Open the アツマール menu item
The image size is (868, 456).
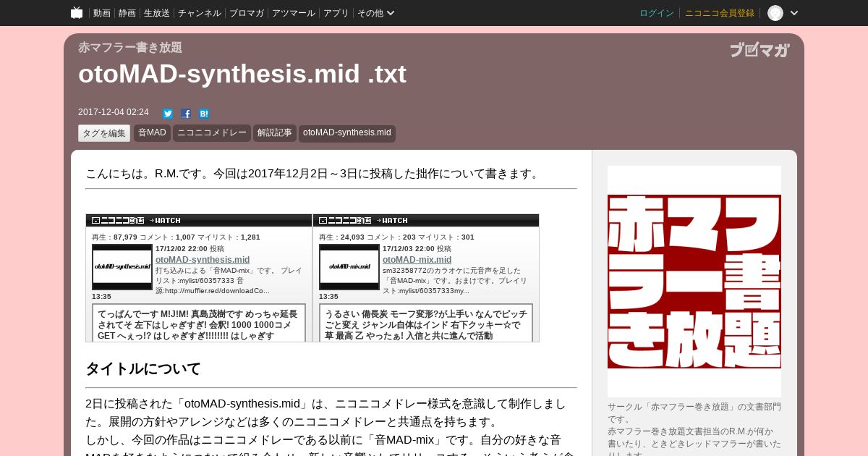tap(294, 13)
